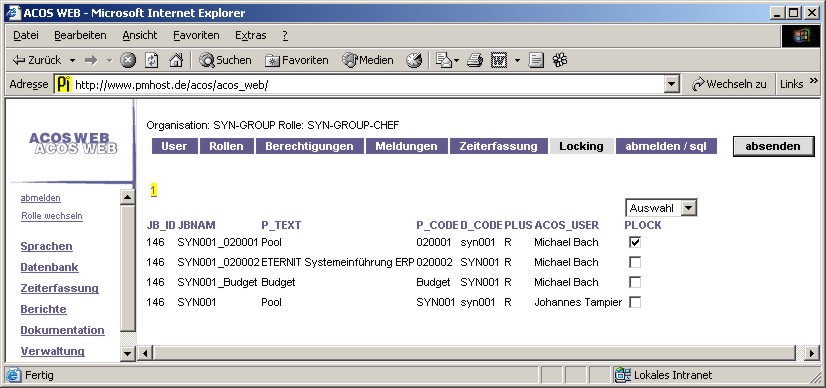
Task: Click the Discuss page icon
Action: (x=536, y=61)
